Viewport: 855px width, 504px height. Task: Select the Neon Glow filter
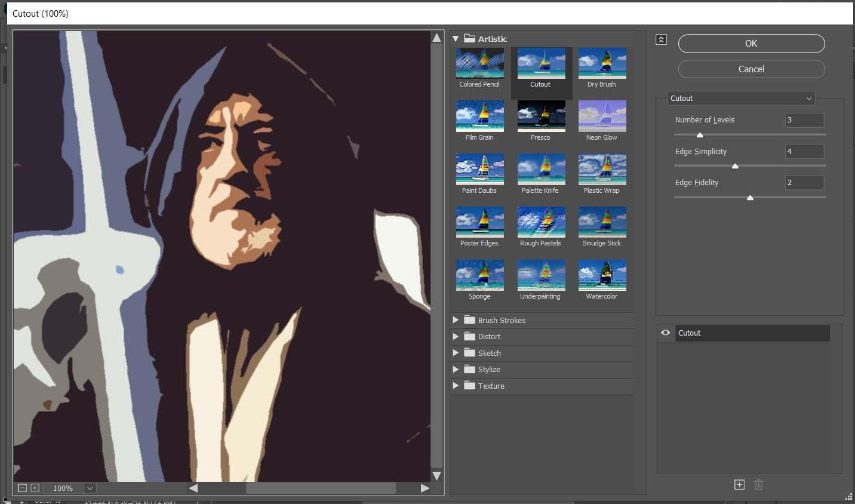(x=601, y=116)
